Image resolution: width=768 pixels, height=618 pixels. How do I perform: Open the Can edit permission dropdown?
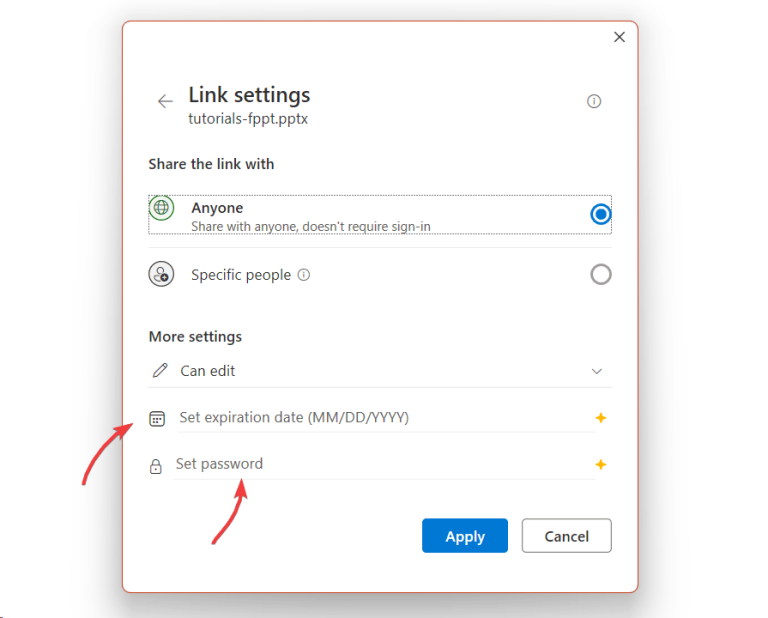tap(380, 371)
